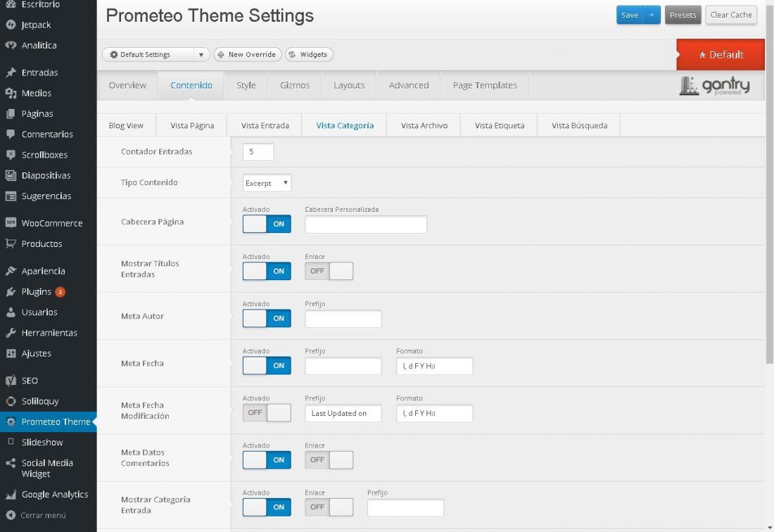Screen dimensions: 774x532
Task: Select the Vista Archivo sub-tab
Action: coord(424,125)
